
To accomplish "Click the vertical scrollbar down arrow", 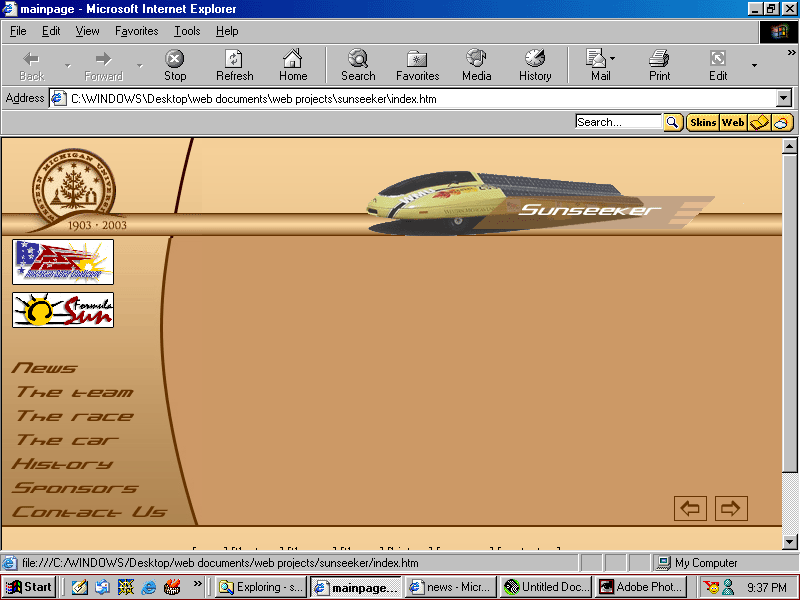I will pos(789,542).
